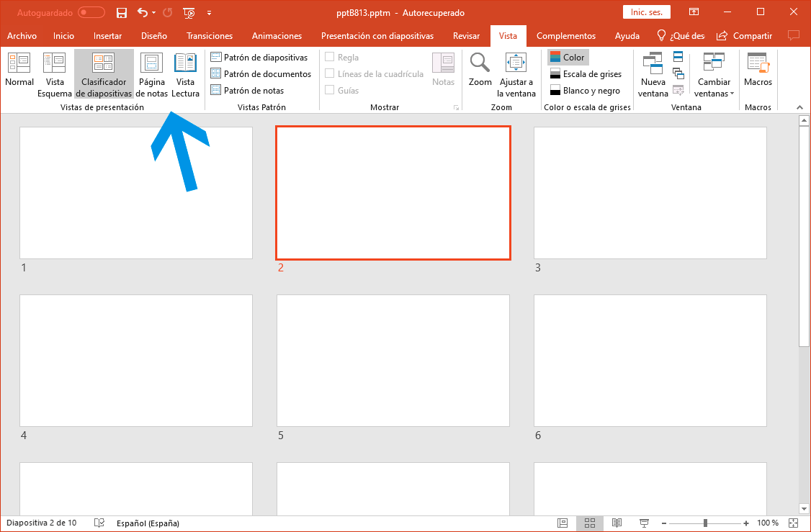Open the Complementos tab
The image size is (811, 532).
[x=566, y=36]
